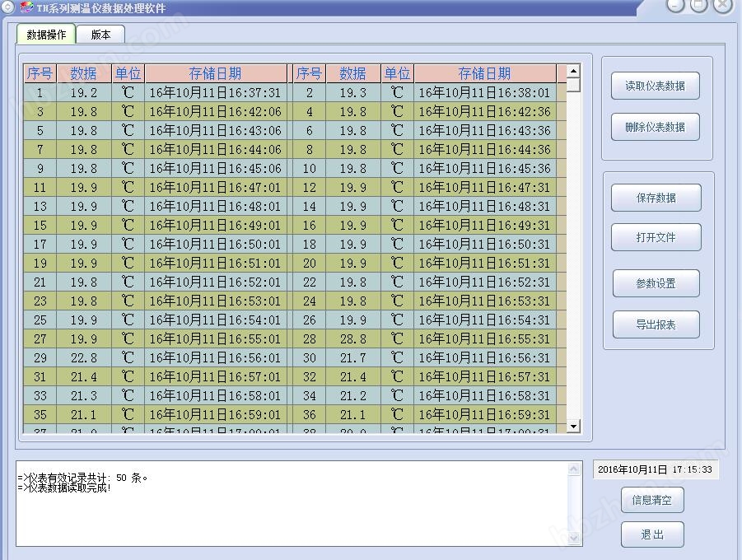Image resolution: width=742 pixels, height=560 pixels.
Task: Clear the log with 信息清空
Action: click(x=652, y=500)
